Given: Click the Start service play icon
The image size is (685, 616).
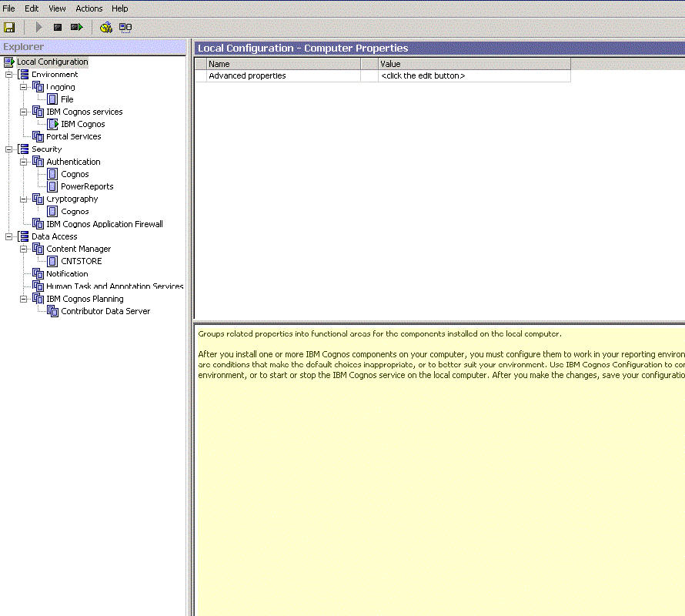Looking at the screenshot, I should pyautogui.click(x=38, y=28).
